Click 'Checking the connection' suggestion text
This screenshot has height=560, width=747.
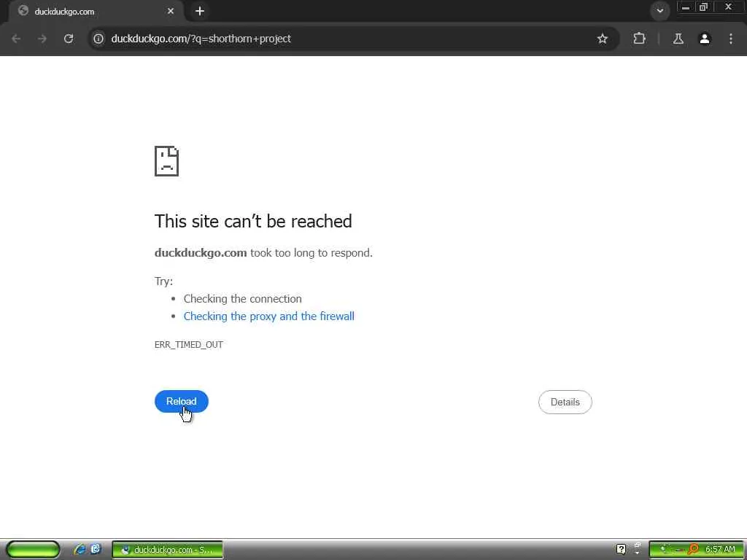[x=242, y=298]
